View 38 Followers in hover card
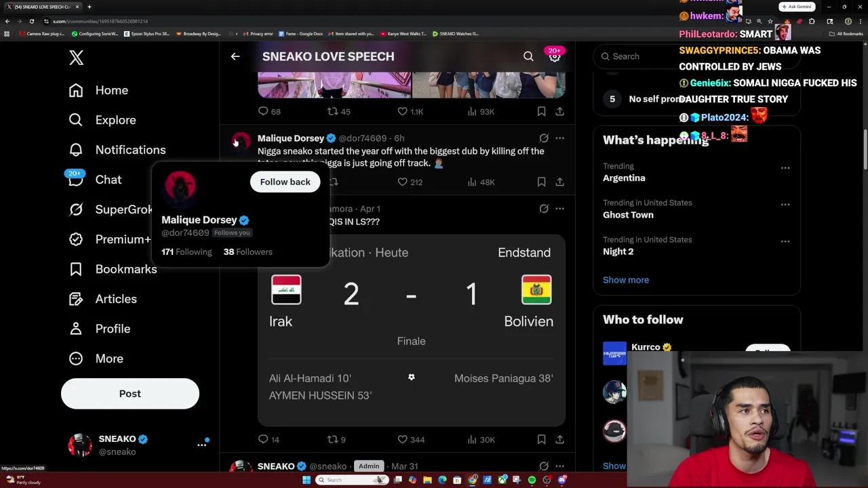Screen dimensions: 868x488 [x=248, y=252]
